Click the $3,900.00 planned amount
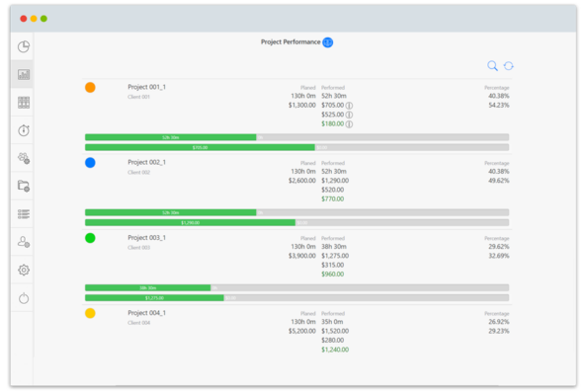Image resolution: width=588 pixels, height=392 pixels. point(301,256)
